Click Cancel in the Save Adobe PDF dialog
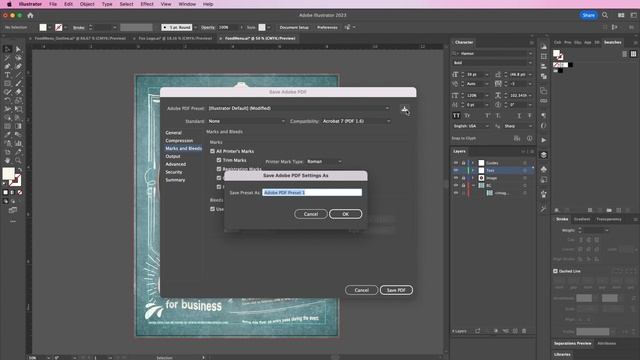This screenshot has height=360, width=640. (x=361, y=290)
